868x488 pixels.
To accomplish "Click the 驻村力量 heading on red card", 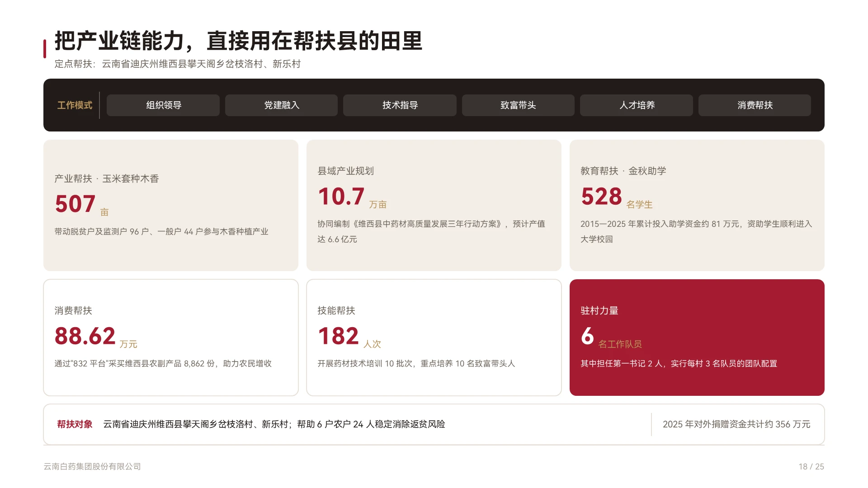I will point(599,310).
